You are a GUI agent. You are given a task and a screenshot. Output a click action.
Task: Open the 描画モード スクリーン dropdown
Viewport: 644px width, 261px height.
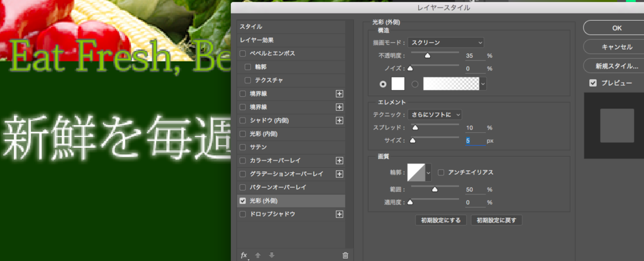click(x=446, y=42)
